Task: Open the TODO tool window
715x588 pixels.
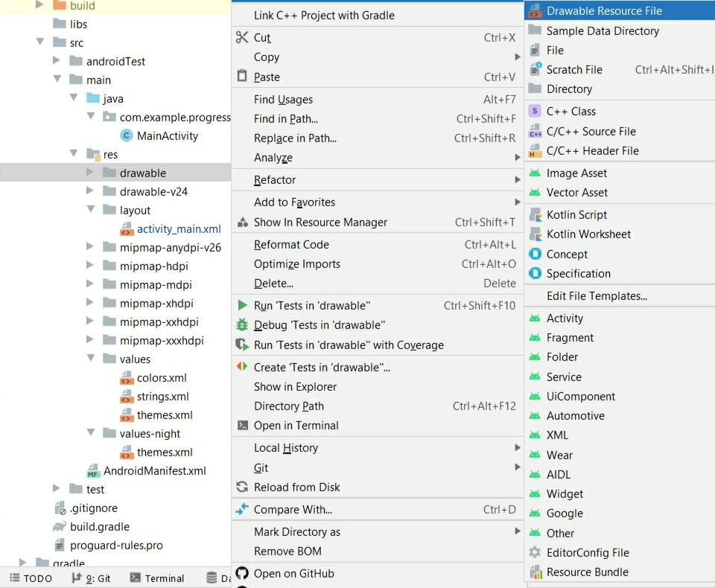Action: point(31,578)
